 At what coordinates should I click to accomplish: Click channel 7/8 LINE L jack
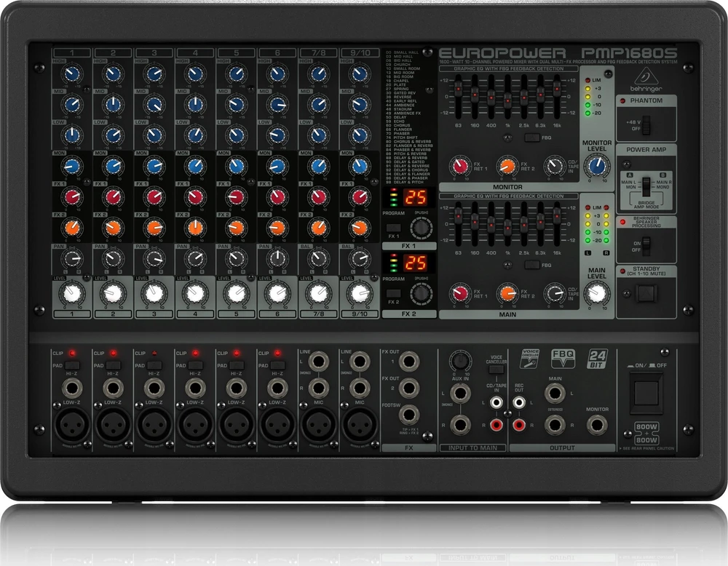tap(319, 361)
